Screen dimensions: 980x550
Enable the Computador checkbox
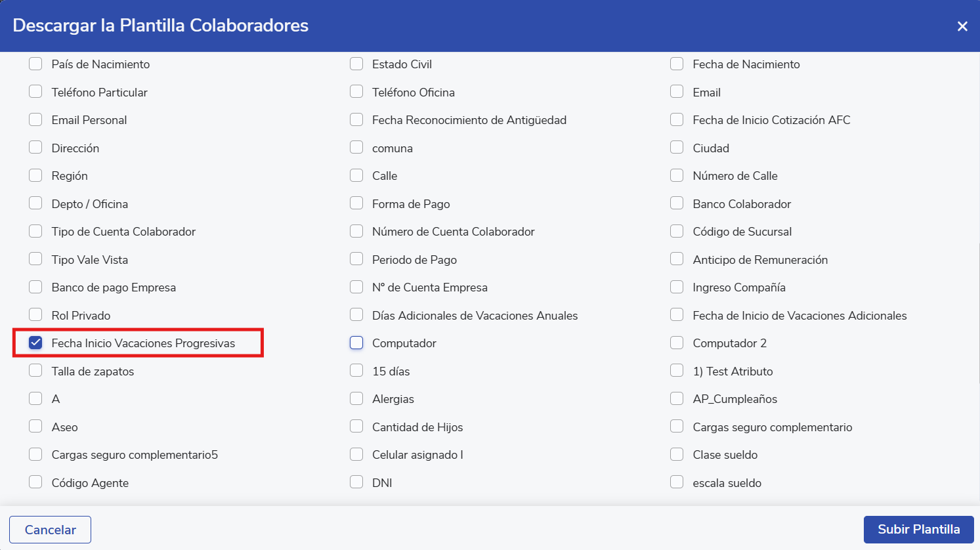[356, 343]
